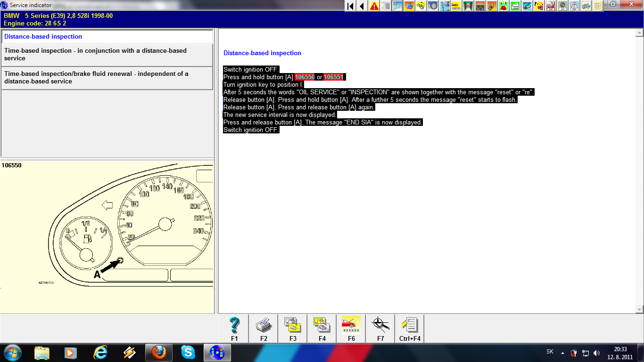This screenshot has width=644, height=362.
Task: Open the red 106550 illustration reference link
Action: tap(305, 77)
